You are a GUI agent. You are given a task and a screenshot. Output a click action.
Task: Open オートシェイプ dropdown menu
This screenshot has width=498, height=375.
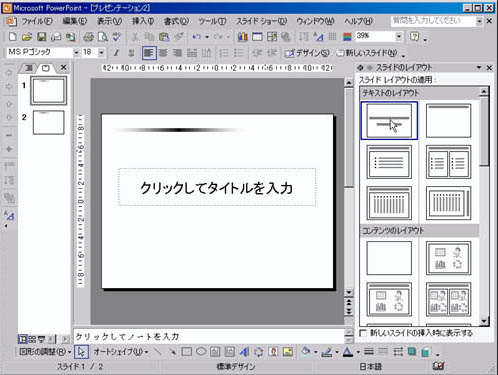pos(121,352)
